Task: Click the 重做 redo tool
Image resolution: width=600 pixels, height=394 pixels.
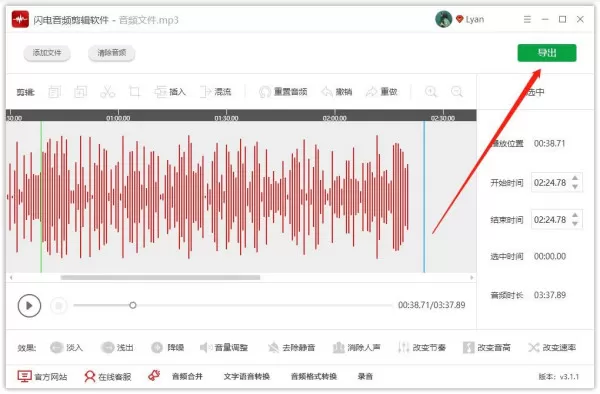Action: click(x=382, y=92)
